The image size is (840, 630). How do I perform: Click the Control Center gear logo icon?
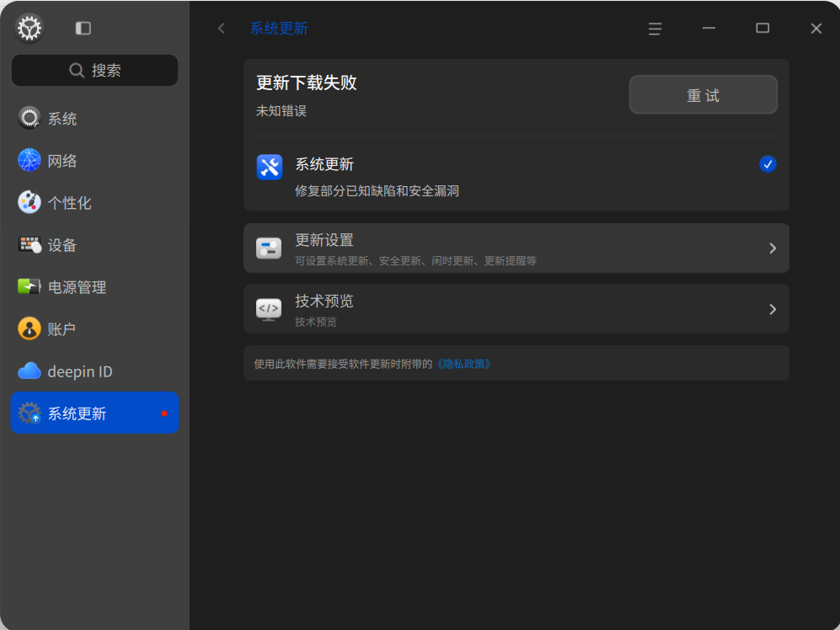coord(29,28)
